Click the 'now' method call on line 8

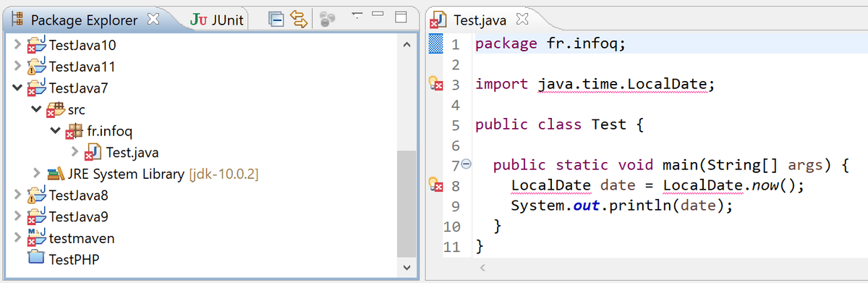pos(765,185)
